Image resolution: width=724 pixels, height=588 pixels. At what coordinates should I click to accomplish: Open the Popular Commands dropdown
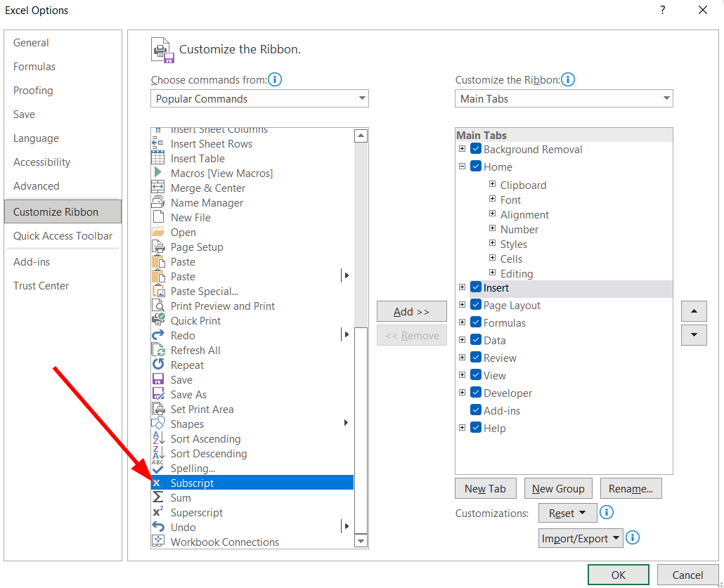[259, 98]
